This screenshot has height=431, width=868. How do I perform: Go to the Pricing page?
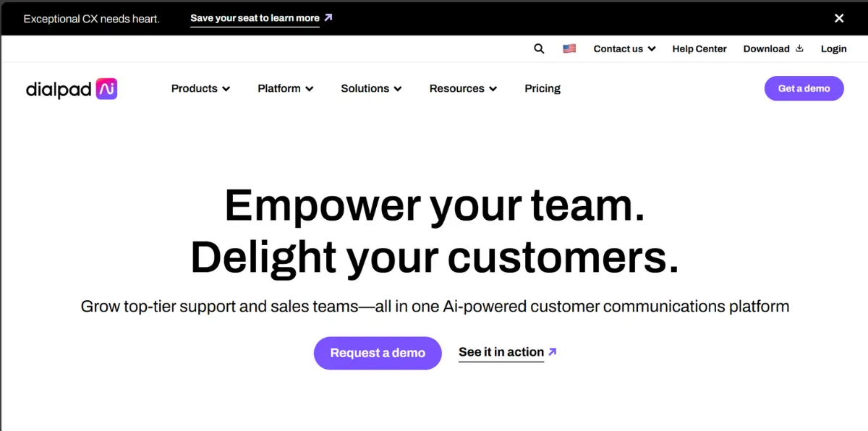(x=542, y=88)
